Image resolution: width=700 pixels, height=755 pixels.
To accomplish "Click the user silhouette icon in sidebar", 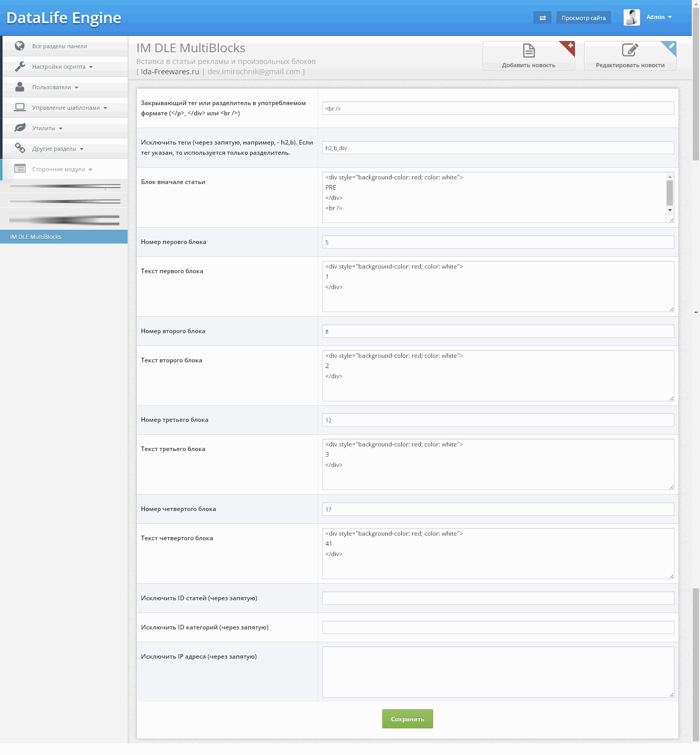I will click(x=20, y=87).
